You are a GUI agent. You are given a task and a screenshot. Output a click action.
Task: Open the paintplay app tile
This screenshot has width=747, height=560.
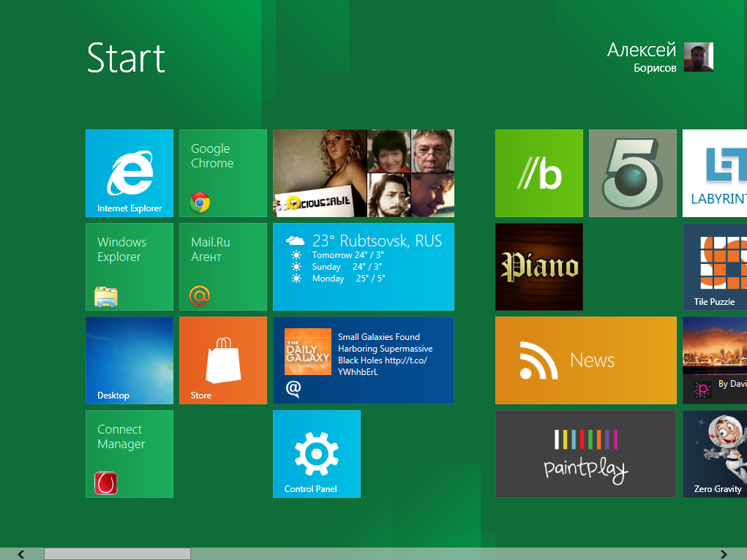pos(586,454)
